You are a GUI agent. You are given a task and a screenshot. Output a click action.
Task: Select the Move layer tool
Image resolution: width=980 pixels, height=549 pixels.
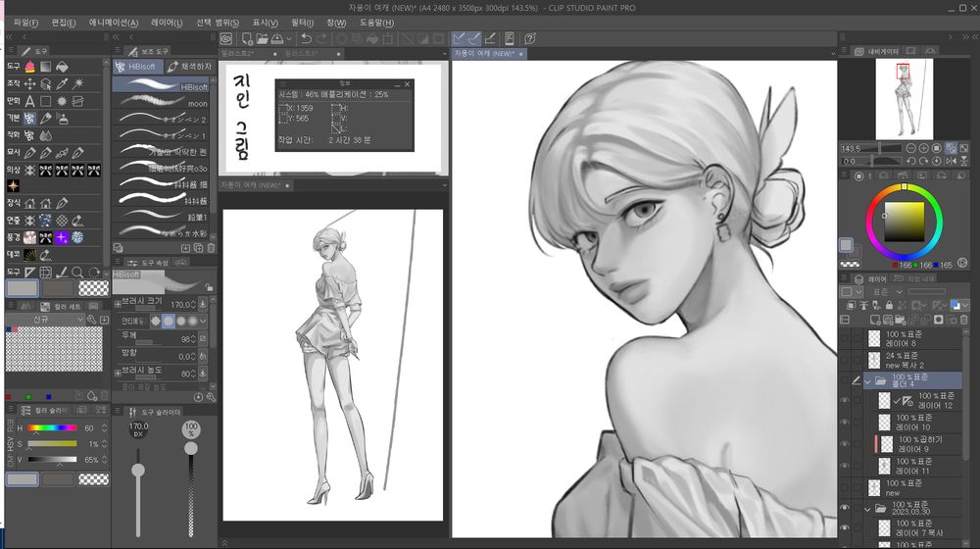tap(29, 83)
